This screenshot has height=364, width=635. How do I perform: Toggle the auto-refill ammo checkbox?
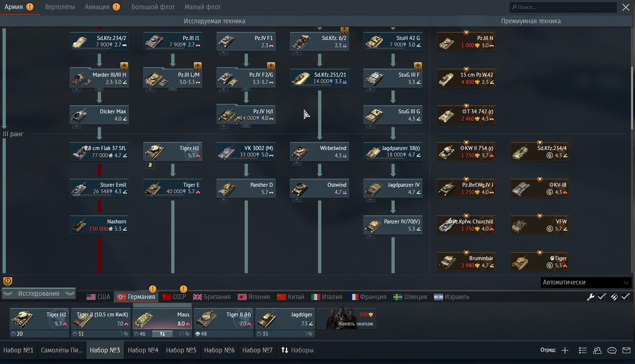click(625, 297)
